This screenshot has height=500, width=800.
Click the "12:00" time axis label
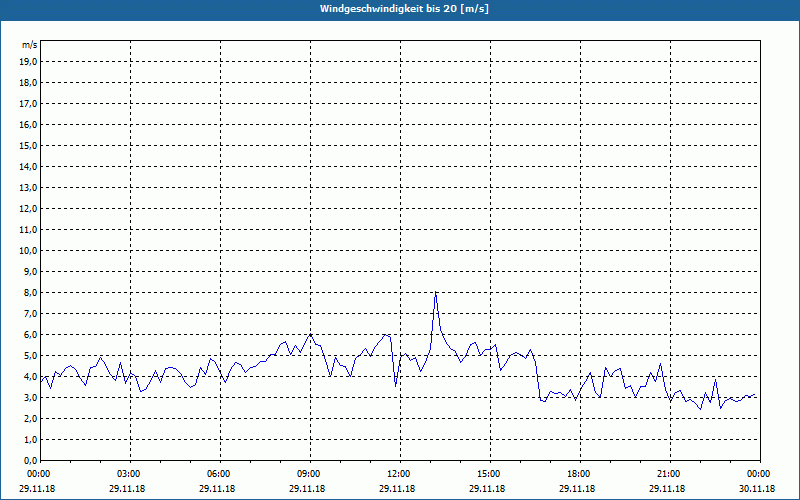397,474
